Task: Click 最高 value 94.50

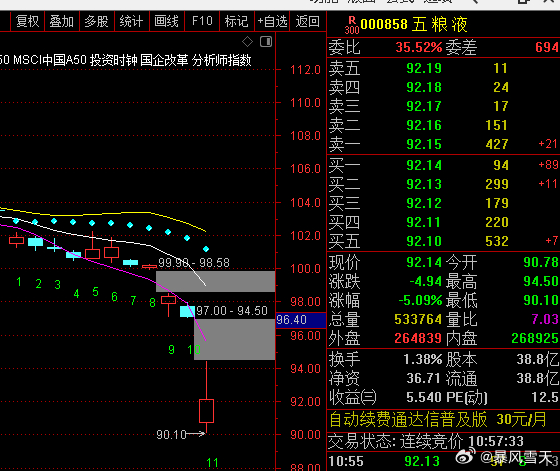Action: pos(541,281)
